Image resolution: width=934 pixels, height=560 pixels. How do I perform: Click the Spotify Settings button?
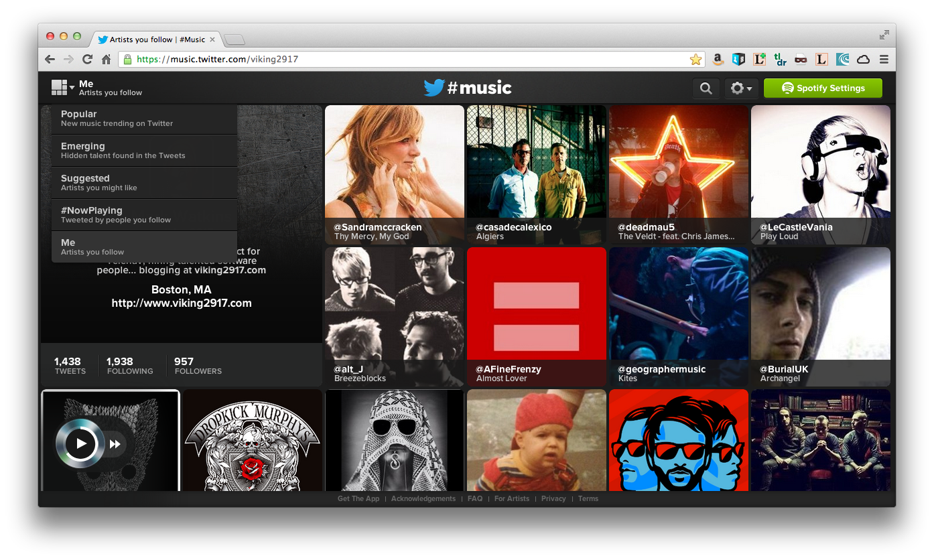point(823,88)
